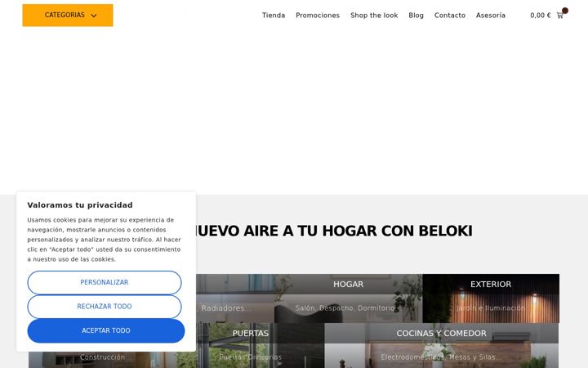
Task: Open the EXTERIOR category tile
Action: [491, 298]
